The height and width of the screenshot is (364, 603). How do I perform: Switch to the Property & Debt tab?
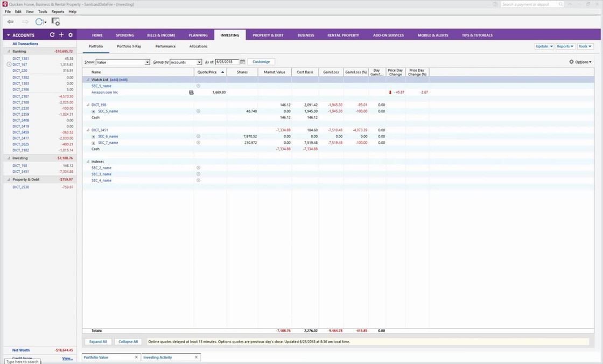click(268, 35)
